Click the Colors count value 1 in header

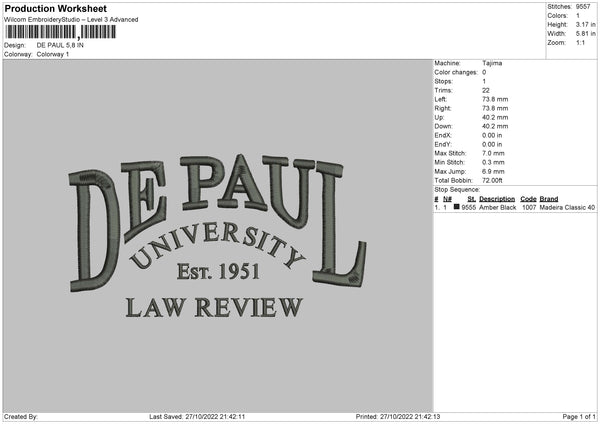point(578,16)
